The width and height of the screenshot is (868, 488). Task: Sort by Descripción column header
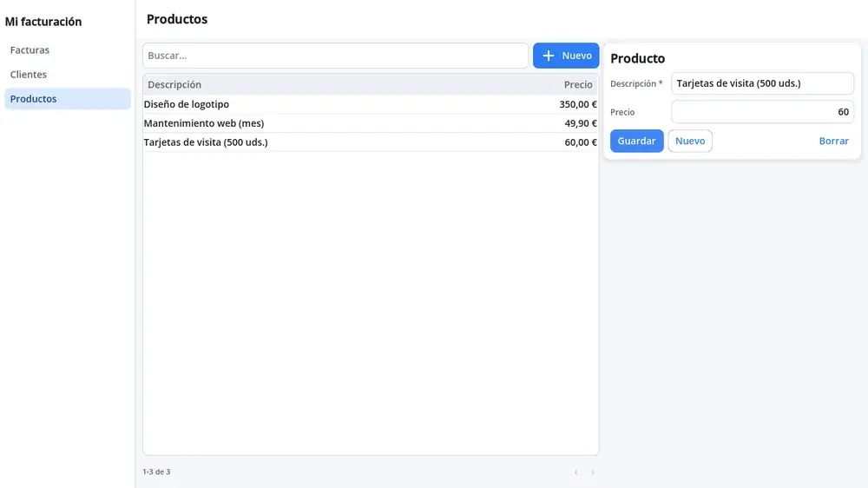click(174, 85)
